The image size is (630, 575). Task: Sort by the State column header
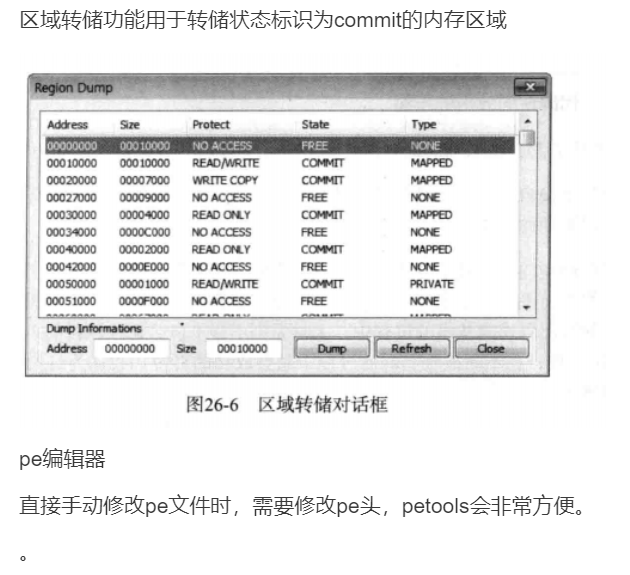pyautogui.click(x=315, y=125)
